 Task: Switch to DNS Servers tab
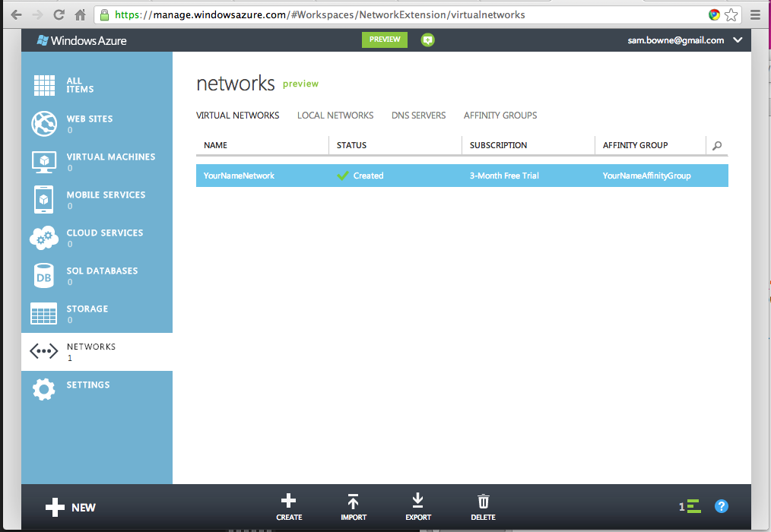(418, 116)
